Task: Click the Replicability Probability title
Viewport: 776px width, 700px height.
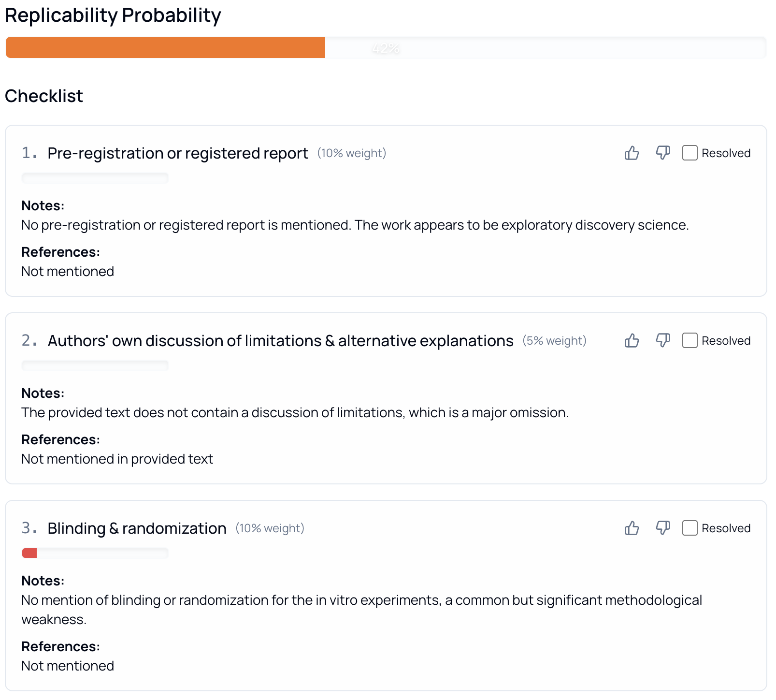Action: (x=112, y=15)
